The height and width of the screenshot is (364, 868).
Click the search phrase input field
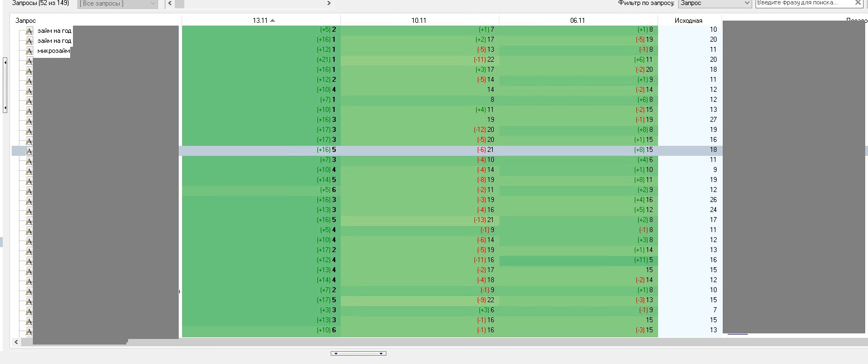pyautogui.click(x=805, y=3)
